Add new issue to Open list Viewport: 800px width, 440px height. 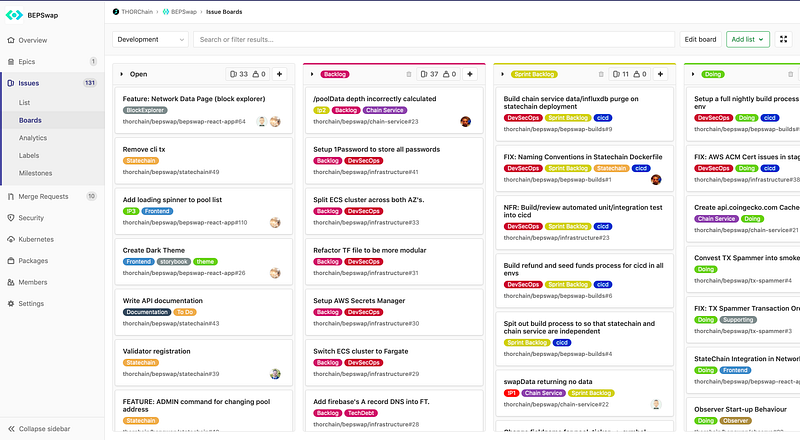(x=280, y=74)
